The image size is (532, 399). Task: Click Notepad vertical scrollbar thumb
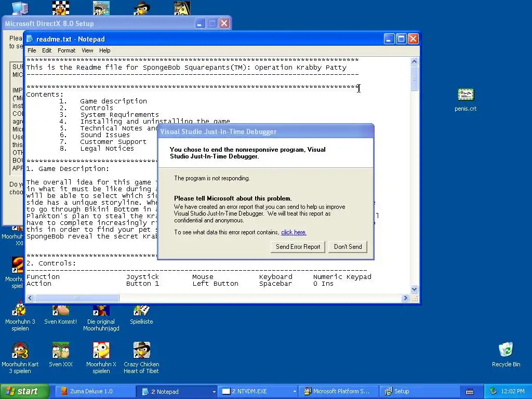coord(414,78)
